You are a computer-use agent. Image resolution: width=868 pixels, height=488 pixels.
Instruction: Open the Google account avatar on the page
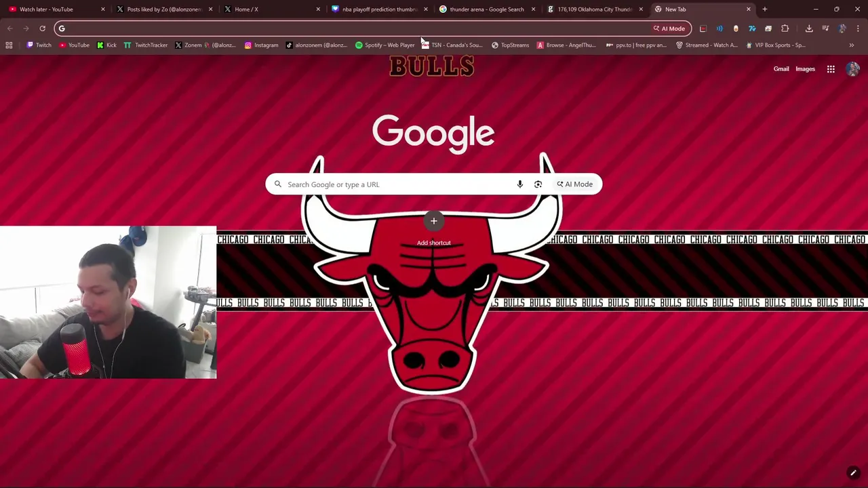click(x=853, y=69)
